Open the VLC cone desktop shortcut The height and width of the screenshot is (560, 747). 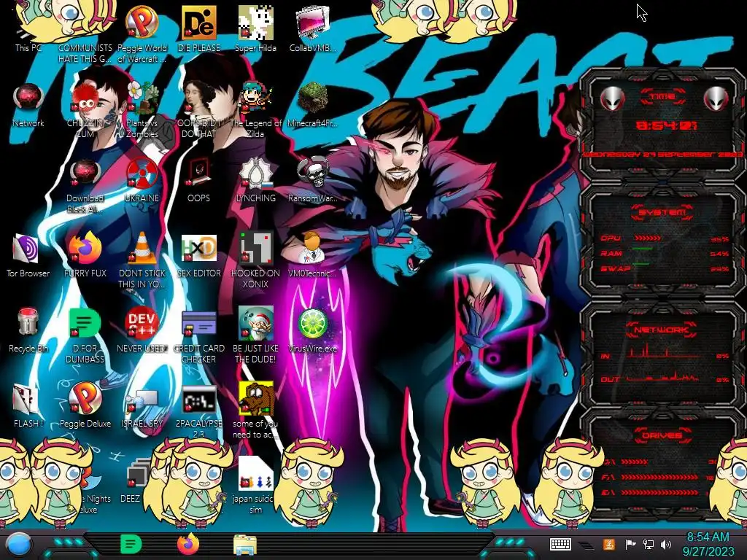(x=142, y=260)
